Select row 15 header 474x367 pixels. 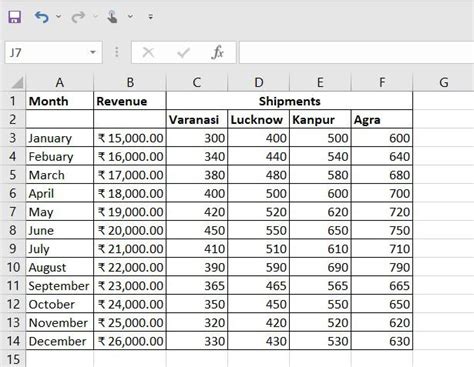click(13, 359)
